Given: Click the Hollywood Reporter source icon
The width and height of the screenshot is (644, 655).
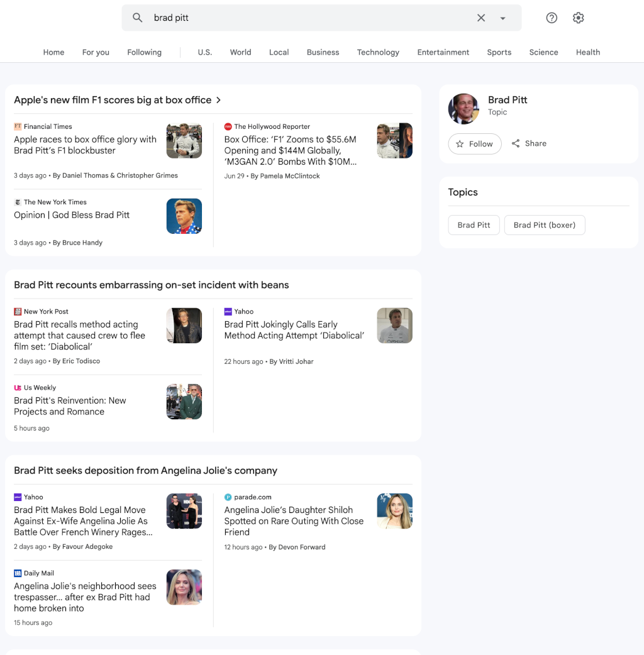Looking at the screenshot, I should 227,126.
